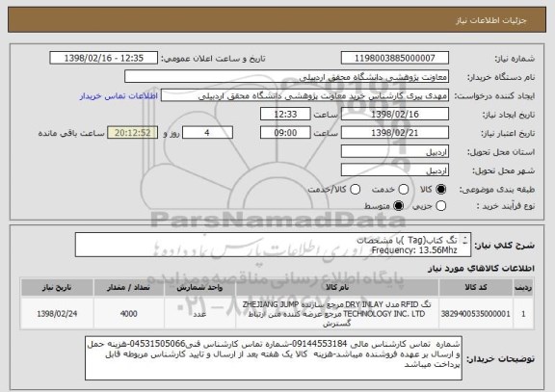The image size is (555, 392).
Task: Select the کالا radio button
Action: (440, 190)
